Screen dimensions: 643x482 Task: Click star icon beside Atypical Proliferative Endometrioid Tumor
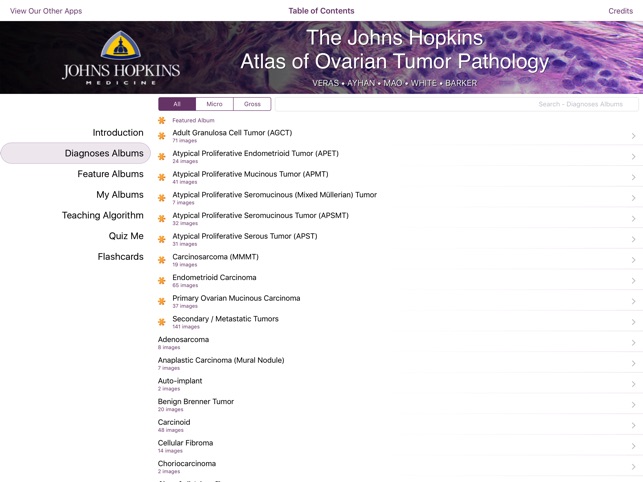[162, 157]
